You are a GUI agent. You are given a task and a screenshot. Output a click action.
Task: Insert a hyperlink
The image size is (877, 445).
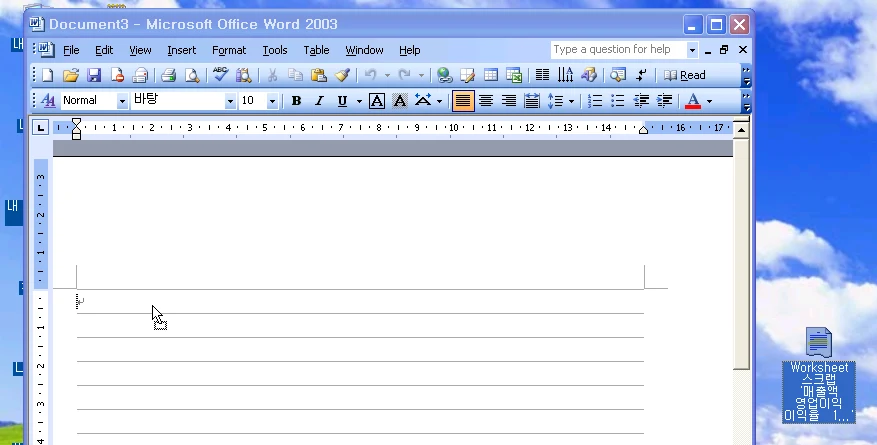click(x=444, y=75)
